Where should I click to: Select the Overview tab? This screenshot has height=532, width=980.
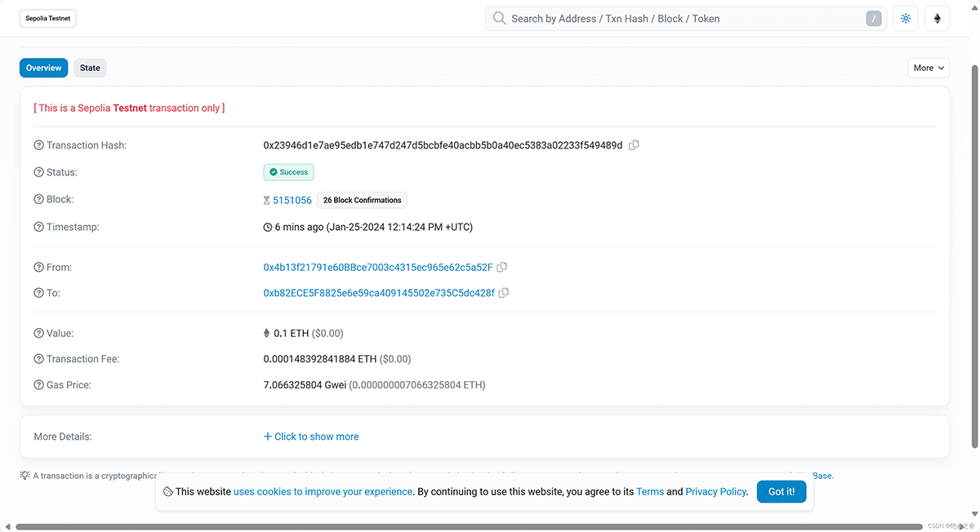pos(43,68)
